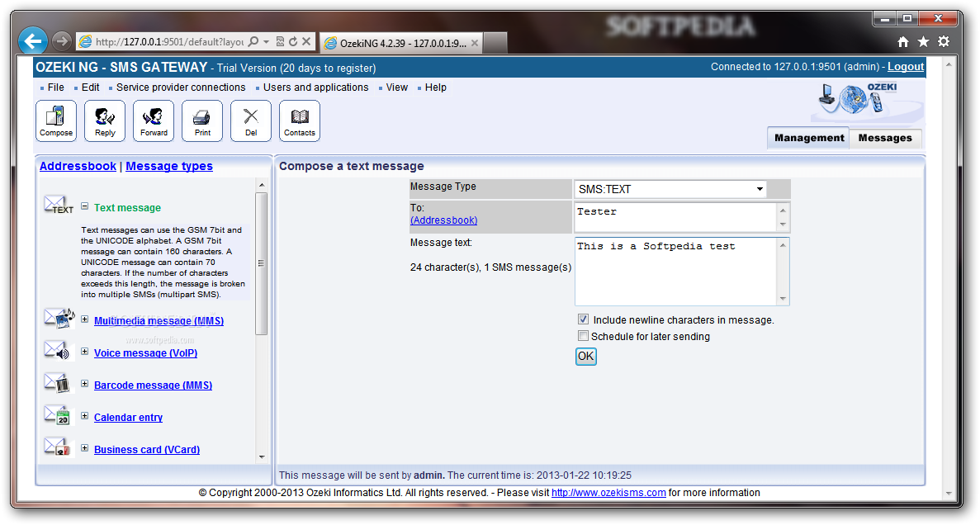This screenshot has width=980, height=525.
Task: Open the address bar dropdown arrow
Action: (266, 41)
